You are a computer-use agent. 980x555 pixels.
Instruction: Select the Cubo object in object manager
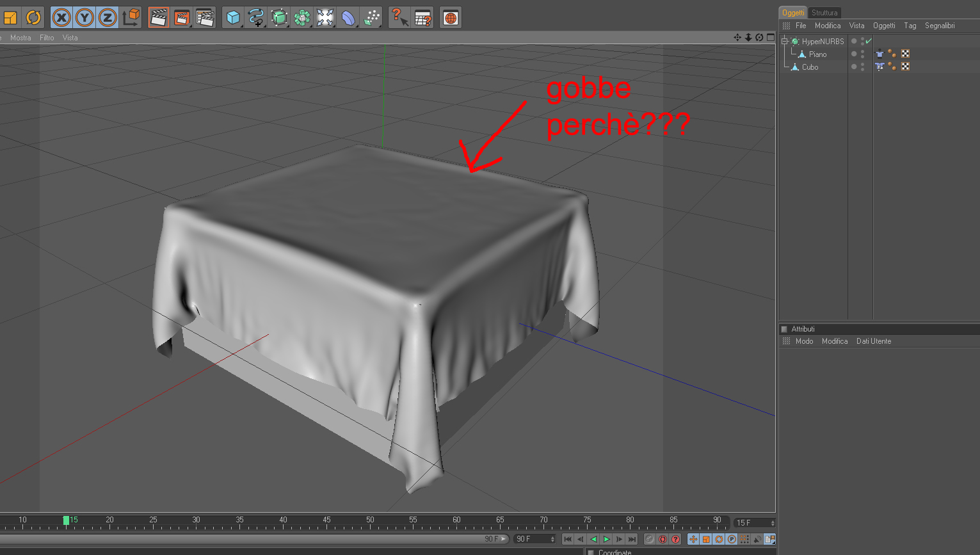click(x=810, y=67)
